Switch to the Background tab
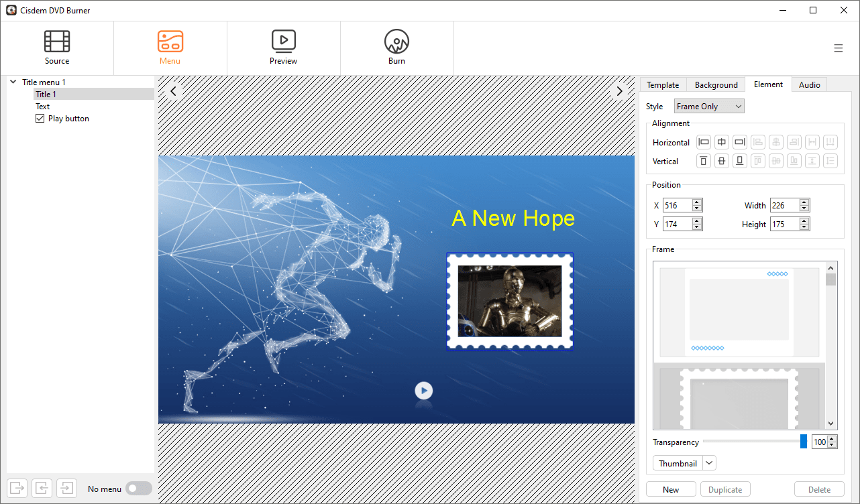The image size is (860, 504). tap(716, 85)
